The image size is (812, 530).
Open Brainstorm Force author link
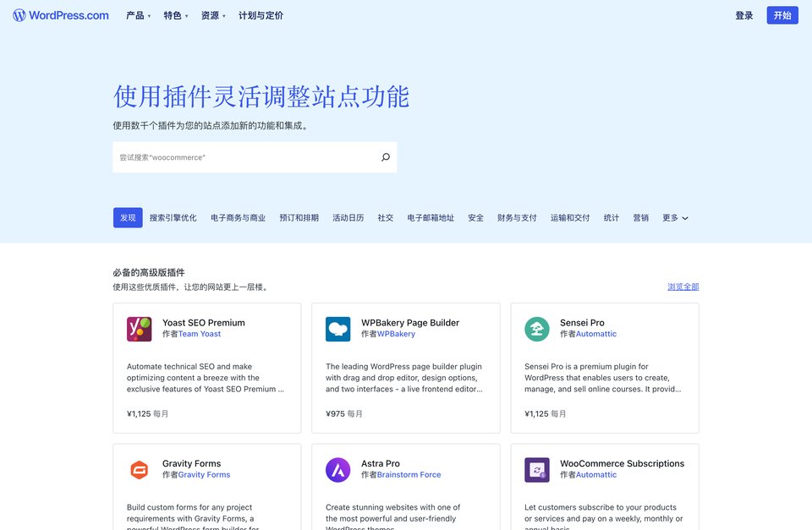[409, 474]
